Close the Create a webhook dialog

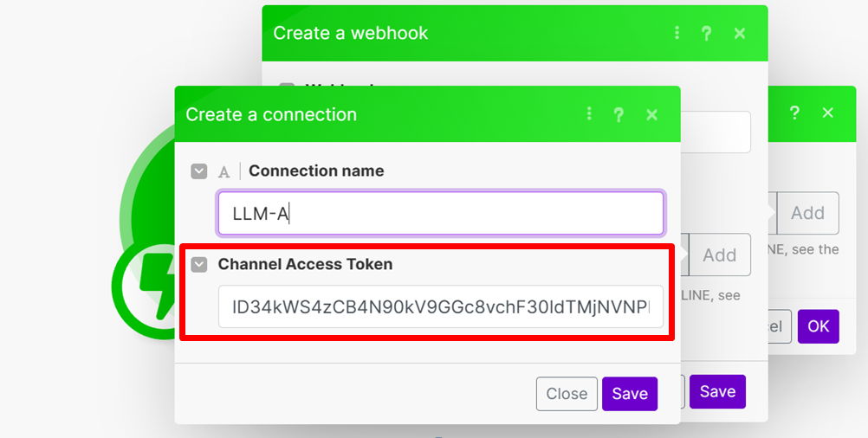[x=740, y=33]
